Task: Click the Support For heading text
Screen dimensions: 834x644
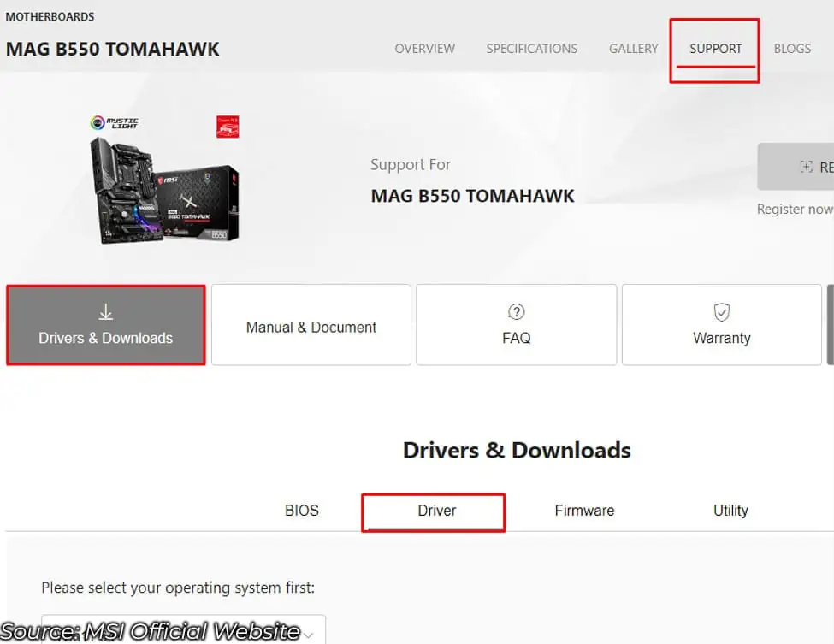Action: pos(410,165)
